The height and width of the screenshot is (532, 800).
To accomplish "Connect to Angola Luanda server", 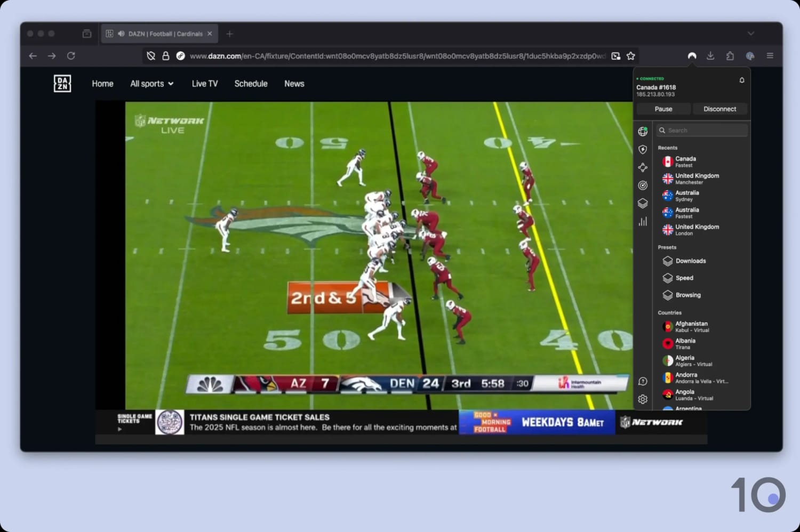I will tap(702, 395).
